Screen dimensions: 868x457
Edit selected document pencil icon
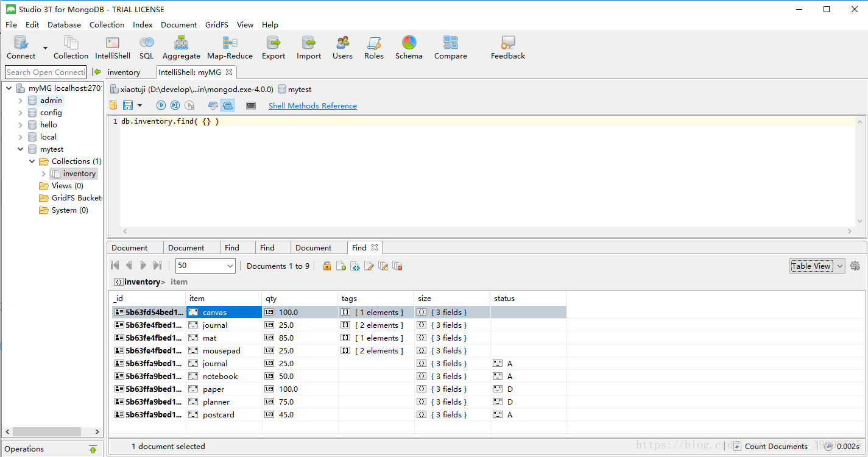(x=369, y=266)
